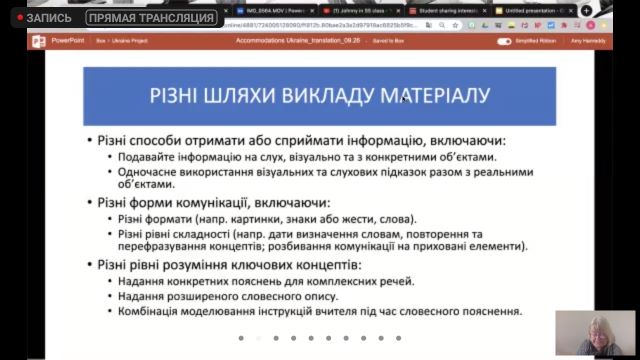640x360 pixels.
Task: Click the last slide navigation dot
Action: coord(398,338)
